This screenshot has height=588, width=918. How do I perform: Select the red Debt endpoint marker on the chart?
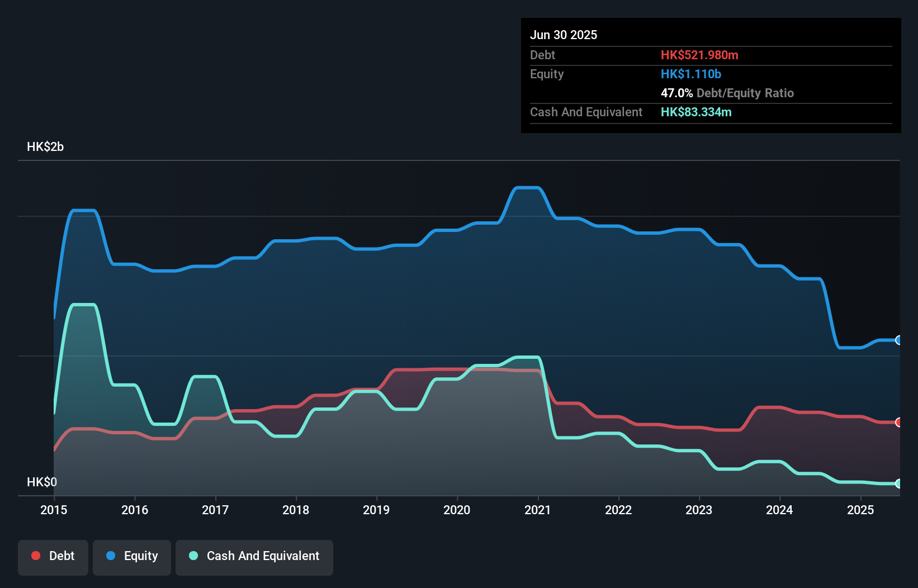point(899,423)
